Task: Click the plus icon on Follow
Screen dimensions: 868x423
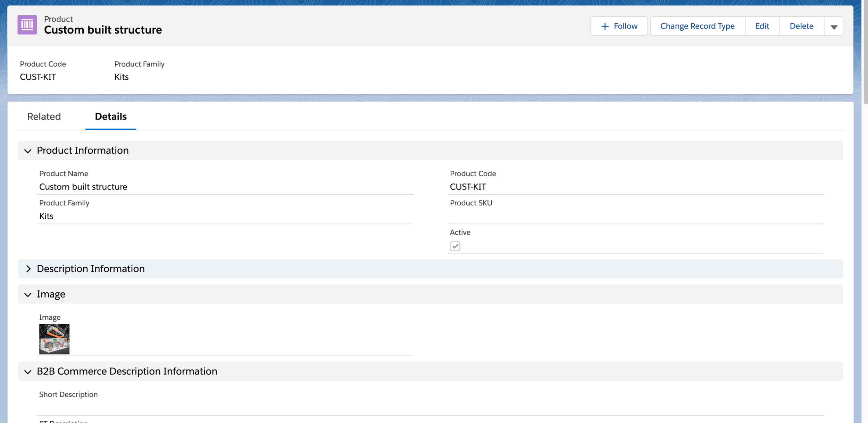Action: pyautogui.click(x=604, y=26)
